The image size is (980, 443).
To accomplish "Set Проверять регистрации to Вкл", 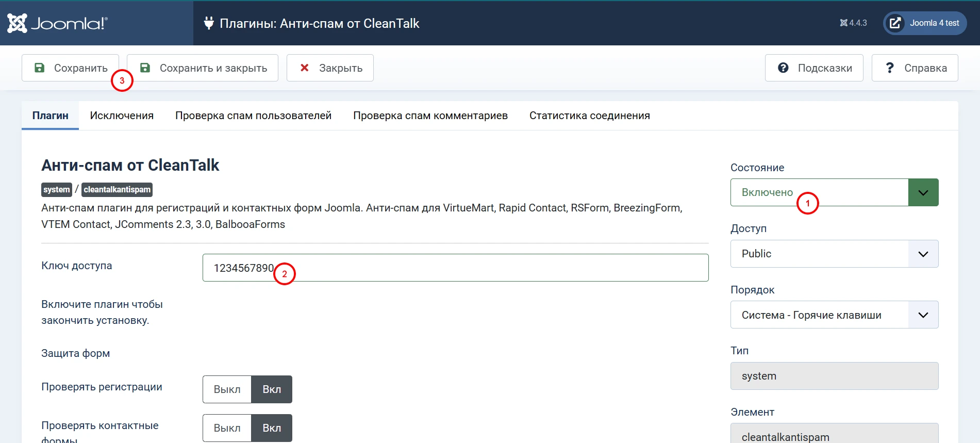I will click(272, 389).
